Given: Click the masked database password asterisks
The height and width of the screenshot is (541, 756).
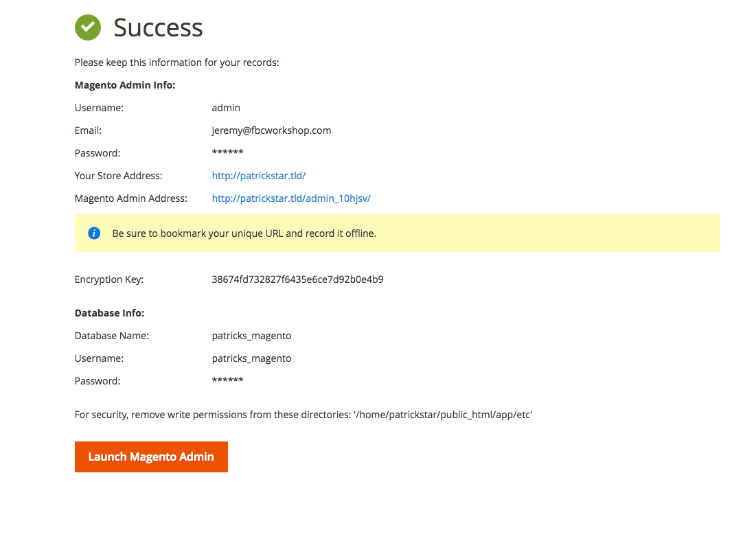Looking at the screenshot, I should pos(227,380).
